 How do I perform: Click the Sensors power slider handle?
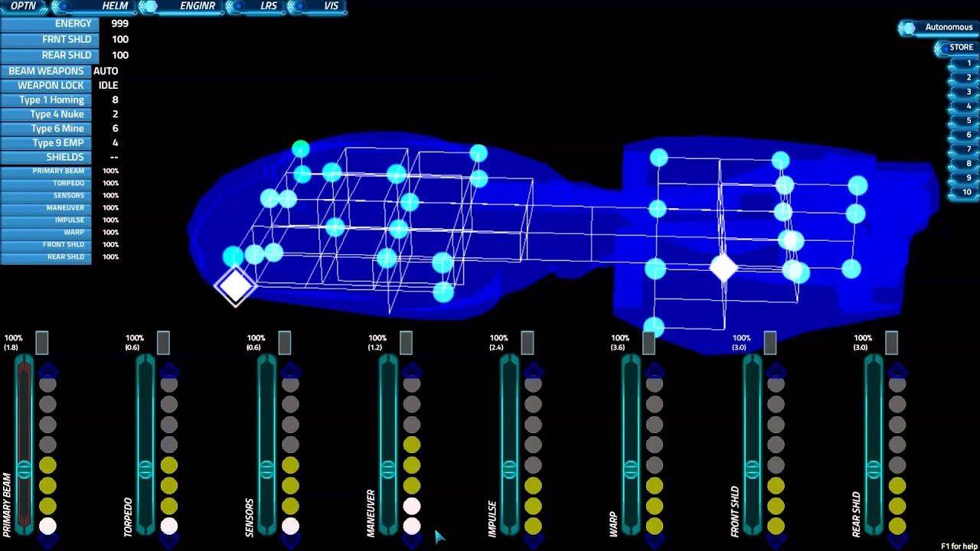(267, 468)
